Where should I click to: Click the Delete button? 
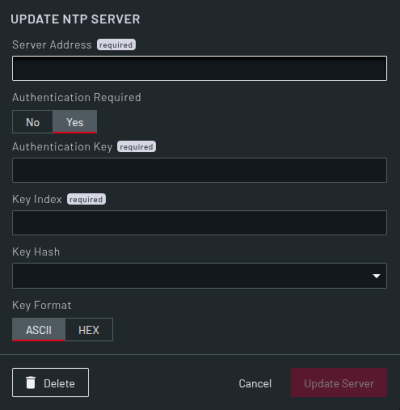coord(50,383)
